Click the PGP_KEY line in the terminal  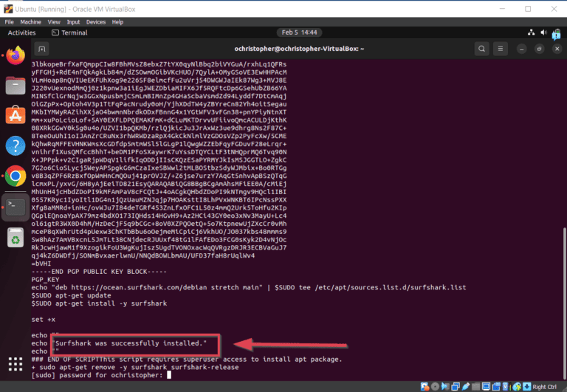point(45,280)
